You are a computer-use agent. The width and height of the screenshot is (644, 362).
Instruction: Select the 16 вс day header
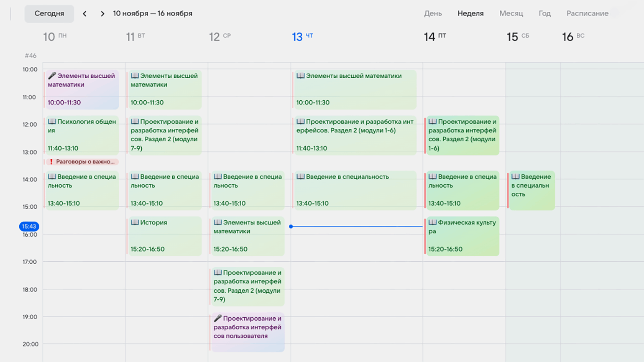572,37
